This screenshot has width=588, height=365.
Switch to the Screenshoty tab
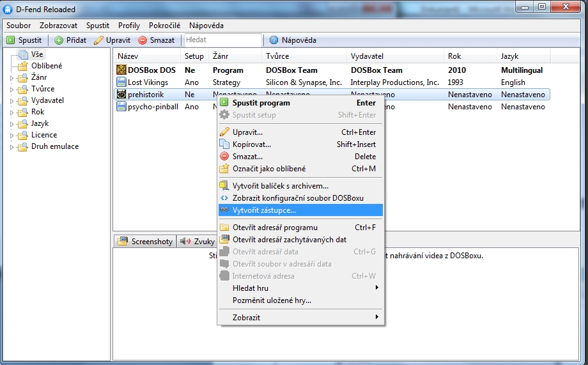145,242
